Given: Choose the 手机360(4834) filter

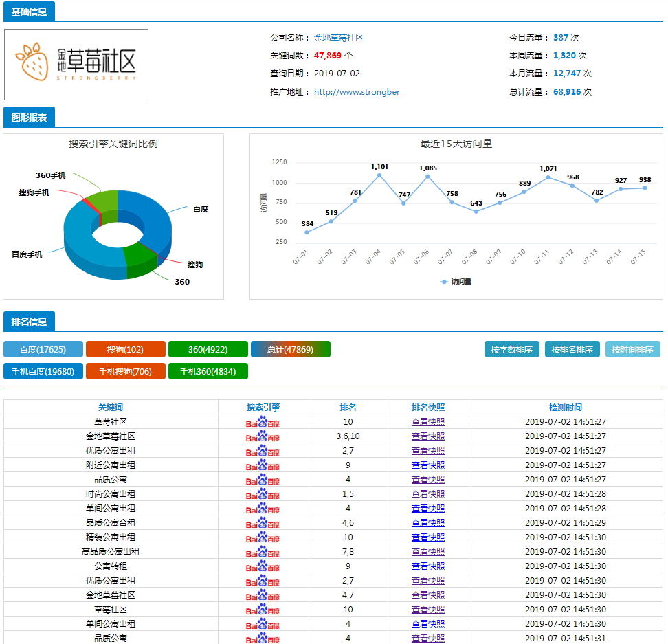Looking at the screenshot, I should click(208, 371).
